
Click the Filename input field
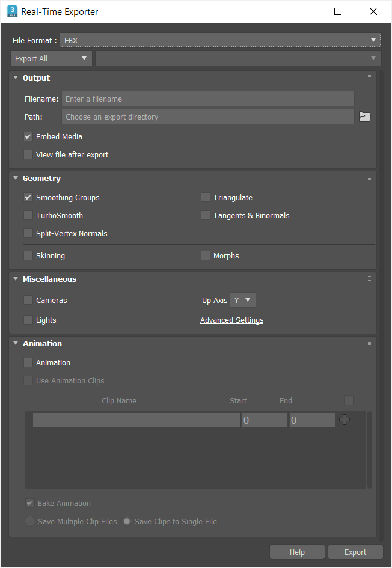click(207, 99)
